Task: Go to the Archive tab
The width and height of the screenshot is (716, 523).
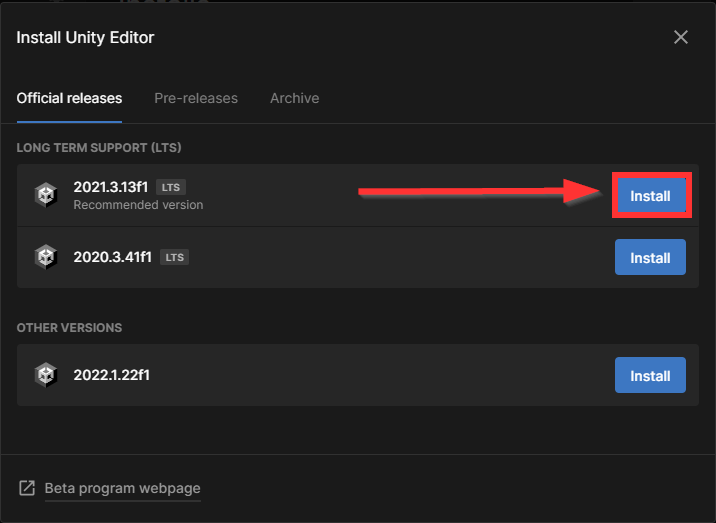Action: click(294, 98)
